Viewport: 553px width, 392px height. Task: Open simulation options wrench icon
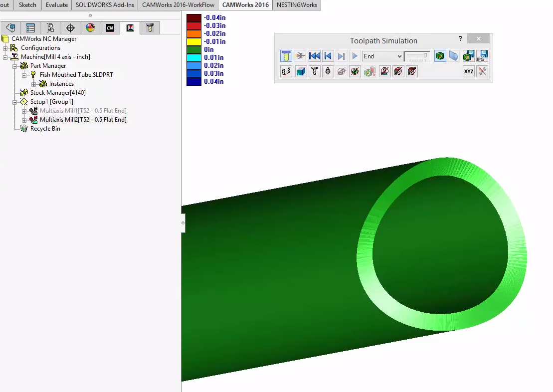point(482,71)
